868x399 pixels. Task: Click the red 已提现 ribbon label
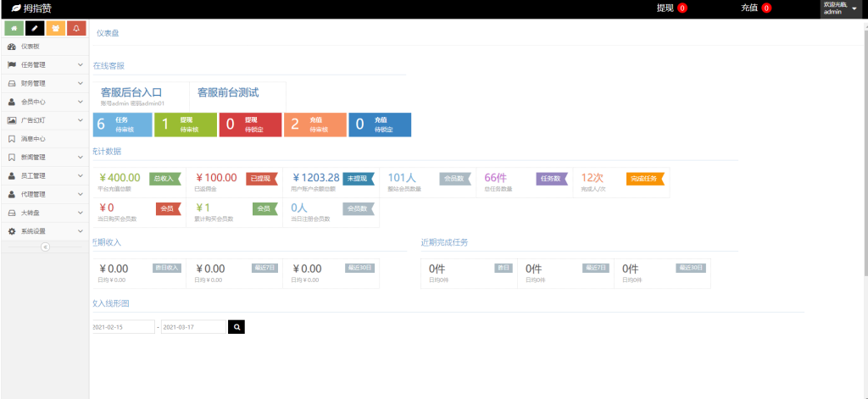(261, 179)
